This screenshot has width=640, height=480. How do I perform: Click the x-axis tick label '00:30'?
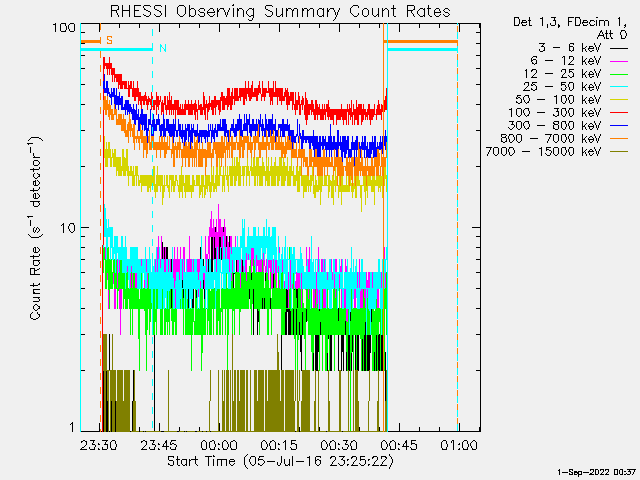[339, 445]
